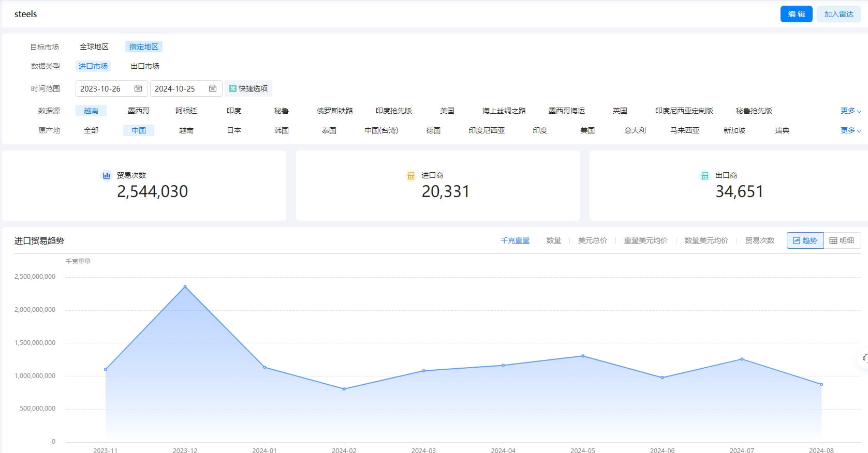Click the 加入雷达 button
Viewport: 868px width, 453px height.
pyautogui.click(x=839, y=14)
